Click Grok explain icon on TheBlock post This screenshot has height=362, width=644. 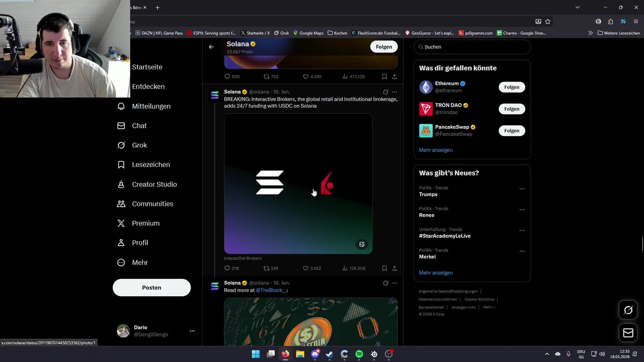tap(385, 283)
